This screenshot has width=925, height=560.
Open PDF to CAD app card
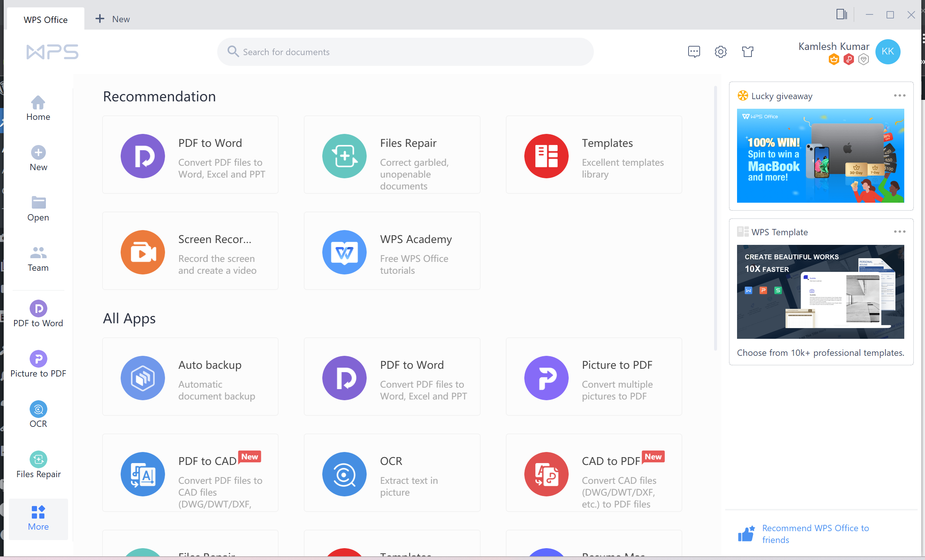pyautogui.click(x=190, y=473)
